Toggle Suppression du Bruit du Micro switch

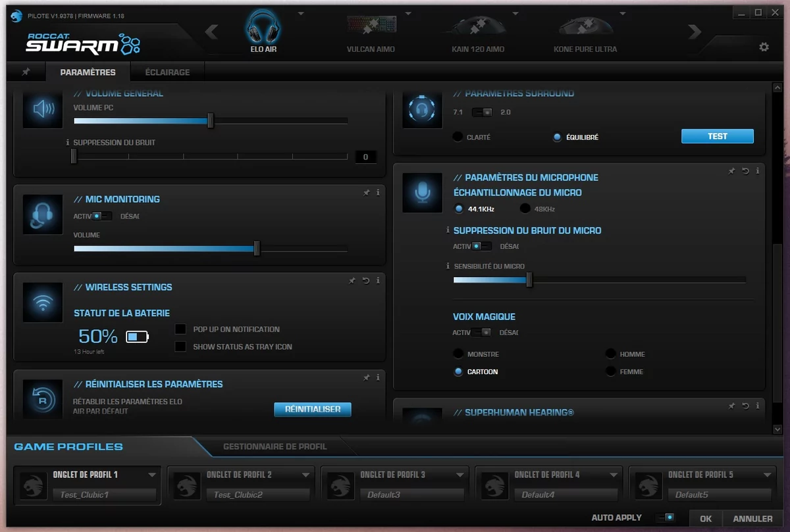481,246
